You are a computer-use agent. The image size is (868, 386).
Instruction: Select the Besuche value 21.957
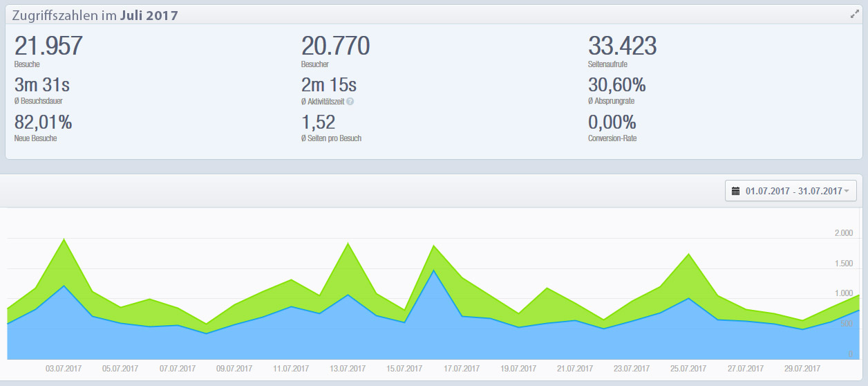click(48, 46)
